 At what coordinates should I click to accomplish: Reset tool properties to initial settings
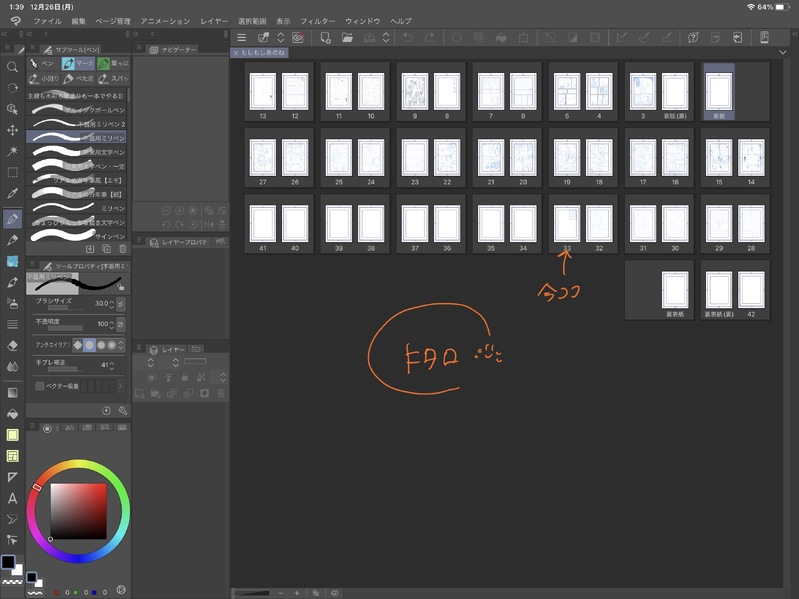click(106, 411)
